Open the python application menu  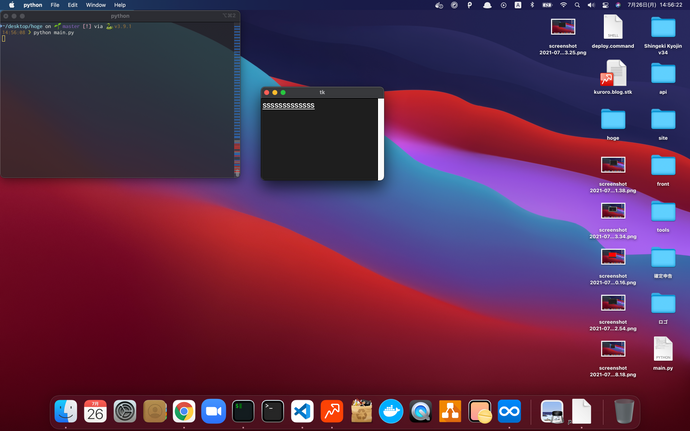point(33,5)
